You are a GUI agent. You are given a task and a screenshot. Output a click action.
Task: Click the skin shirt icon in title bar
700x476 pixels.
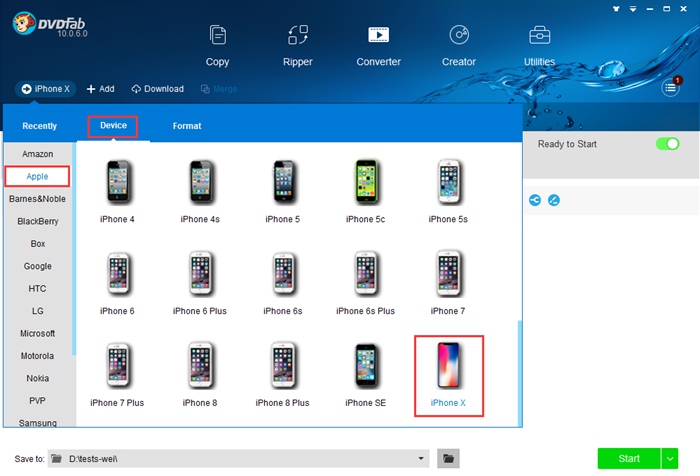[x=616, y=8]
